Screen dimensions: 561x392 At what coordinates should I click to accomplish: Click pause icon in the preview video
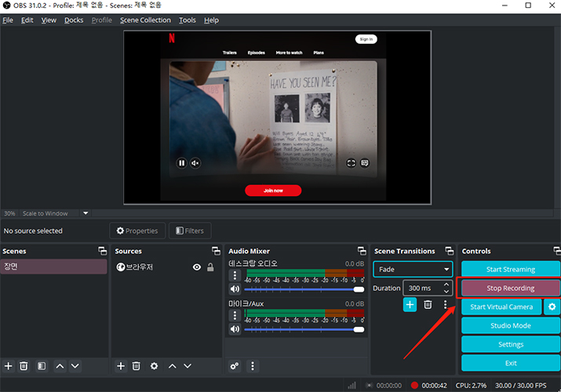tap(182, 163)
